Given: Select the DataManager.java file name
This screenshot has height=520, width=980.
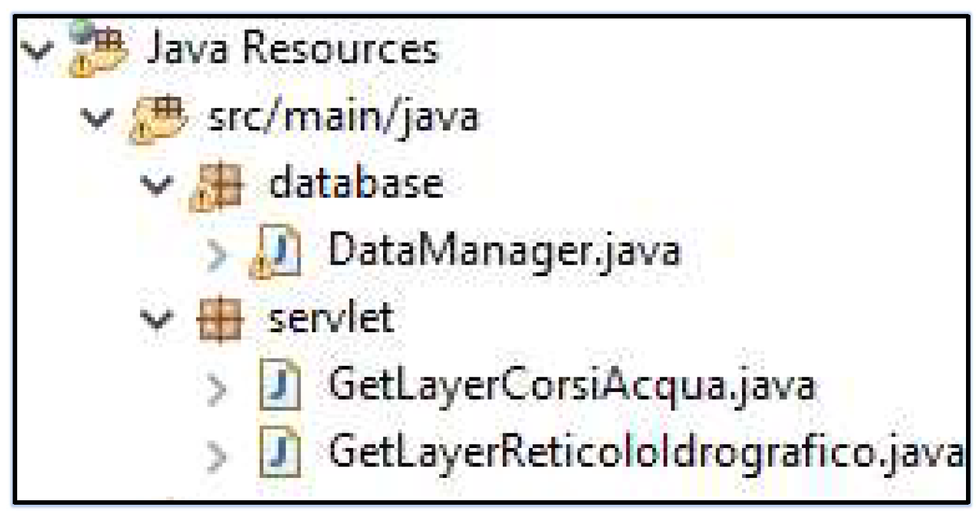Looking at the screenshot, I should click(504, 251).
